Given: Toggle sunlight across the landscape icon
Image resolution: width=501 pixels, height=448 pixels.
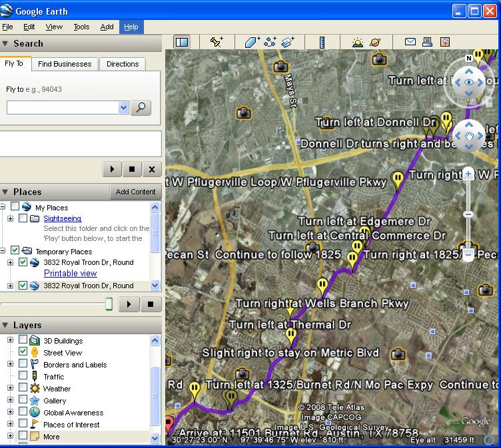Looking at the screenshot, I should point(358,42).
